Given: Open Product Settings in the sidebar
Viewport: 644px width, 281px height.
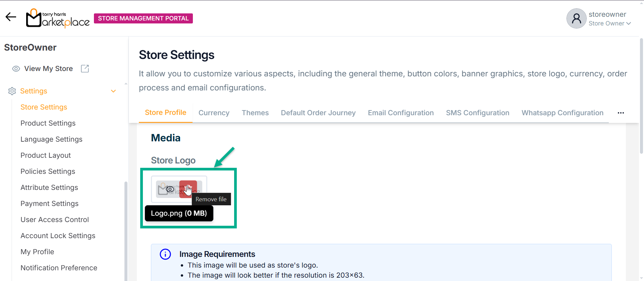Looking at the screenshot, I should 48,123.
